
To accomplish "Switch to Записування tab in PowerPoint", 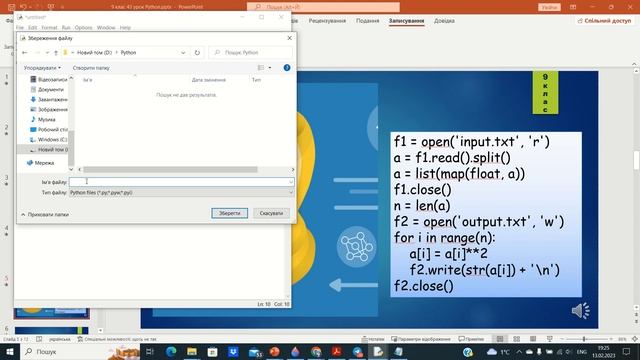I will click(x=406, y=20).
